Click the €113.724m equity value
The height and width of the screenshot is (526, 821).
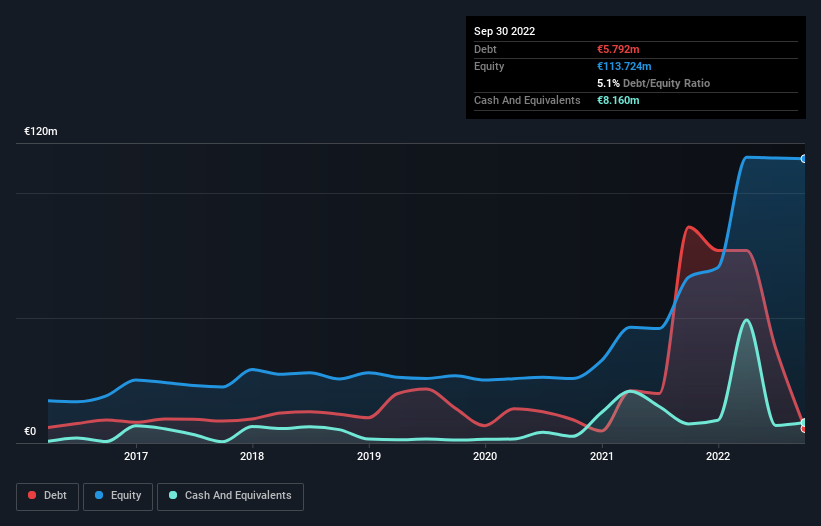[x=624, y=66]
